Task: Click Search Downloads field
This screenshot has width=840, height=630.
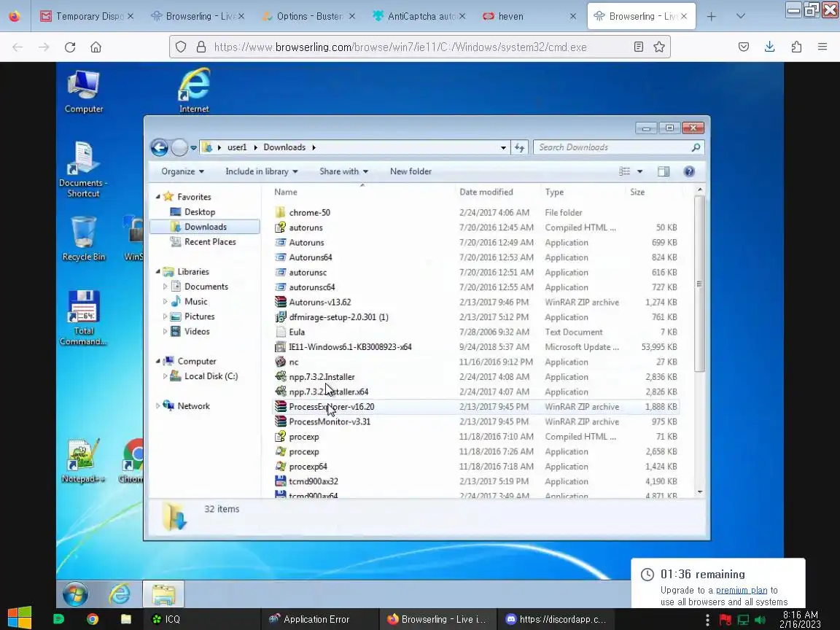Action: (619, 147)
